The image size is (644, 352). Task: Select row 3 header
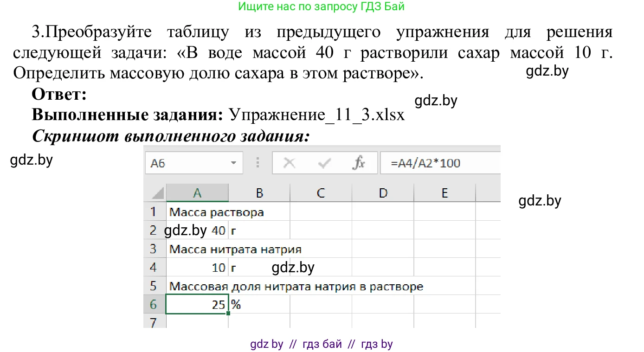click(155, 249)
